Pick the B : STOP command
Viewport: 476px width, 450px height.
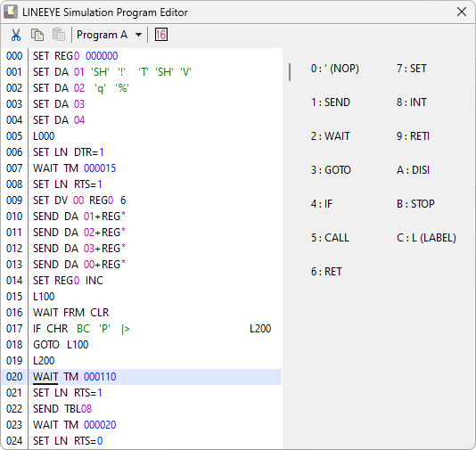[415, 203]
